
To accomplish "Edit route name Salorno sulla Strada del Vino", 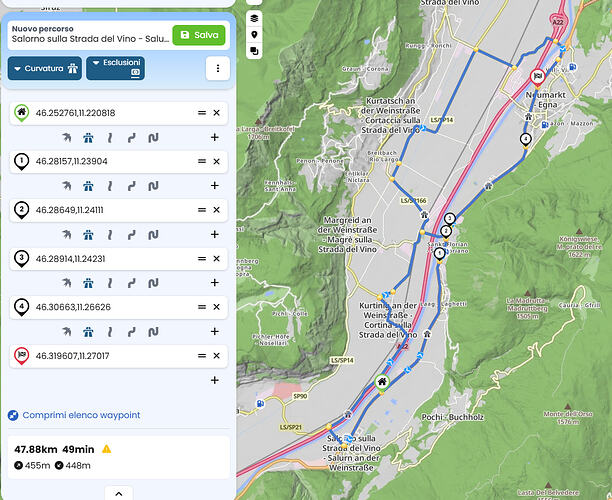I will [90, 39].
